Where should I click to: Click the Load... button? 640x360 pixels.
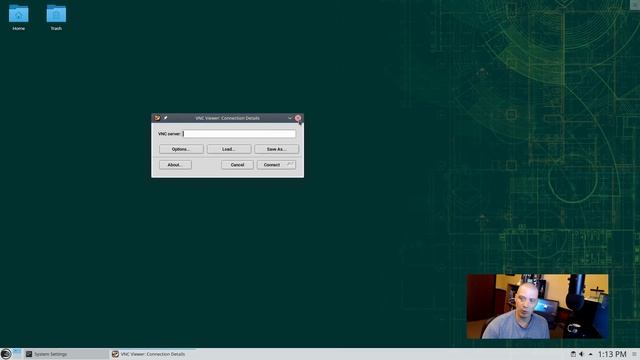pos(229,149)
